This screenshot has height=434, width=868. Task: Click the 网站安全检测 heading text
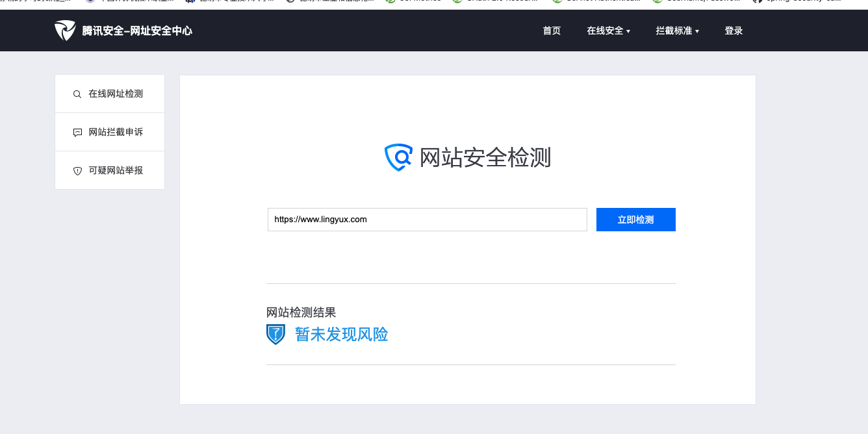click(485, 158)
